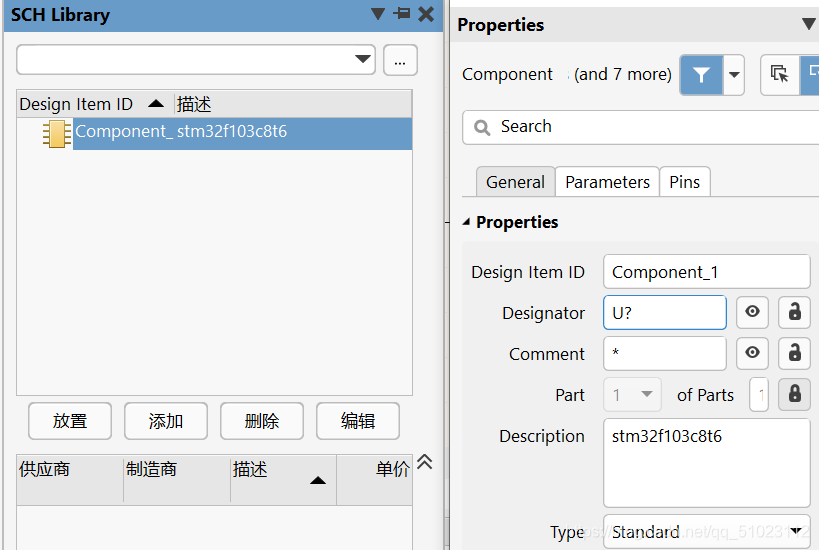Screen dimensions: 819x550
Task: Click the blue button beside the select-objects icon
Action: [x=810, y=75]
